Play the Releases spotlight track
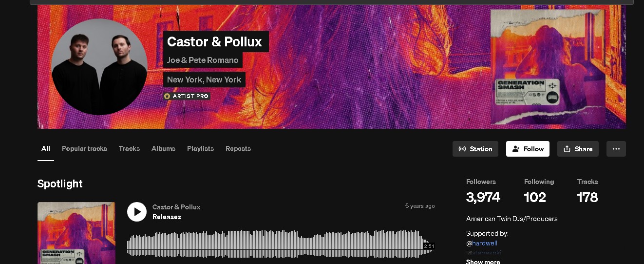 (x=137, y=212)
